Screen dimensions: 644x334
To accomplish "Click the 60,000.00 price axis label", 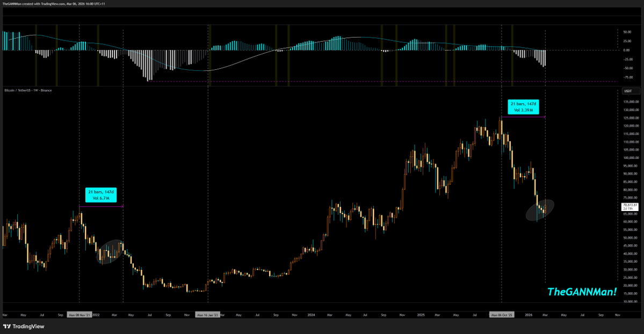I will click(x=631, y=222).
